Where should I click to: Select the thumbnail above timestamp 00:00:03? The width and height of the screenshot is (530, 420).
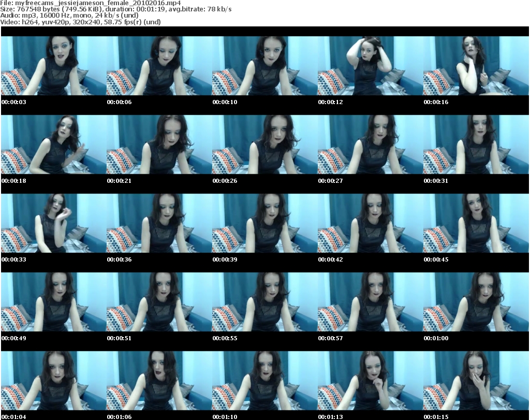pos(53,66)
